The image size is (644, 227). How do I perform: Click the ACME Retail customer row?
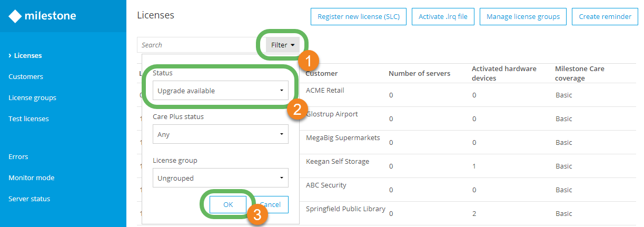pyautogui.click(x=325, y=90)
